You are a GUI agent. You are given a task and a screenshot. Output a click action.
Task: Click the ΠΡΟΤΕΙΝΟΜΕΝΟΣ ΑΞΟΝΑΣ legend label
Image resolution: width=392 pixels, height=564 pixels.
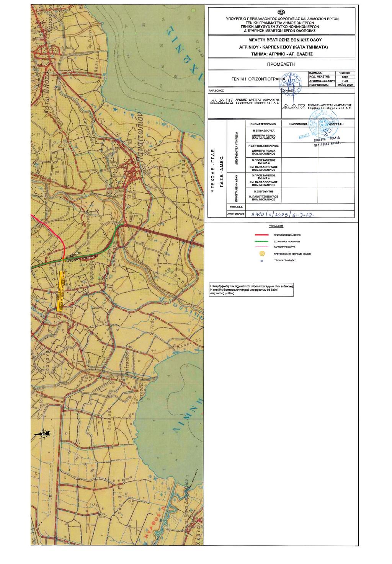(287, 235)
